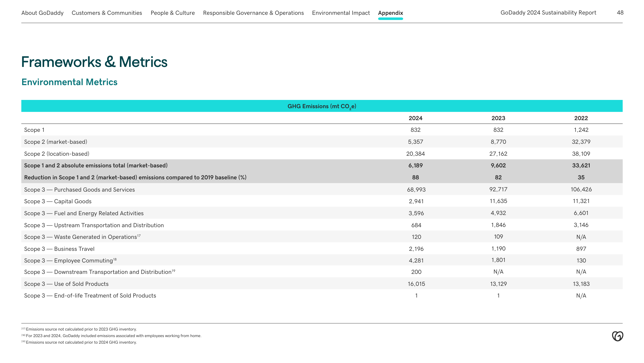Screen dimensions: 644x363
Task: Open the About GoDaddy section
Action: (x=42, y=13)
